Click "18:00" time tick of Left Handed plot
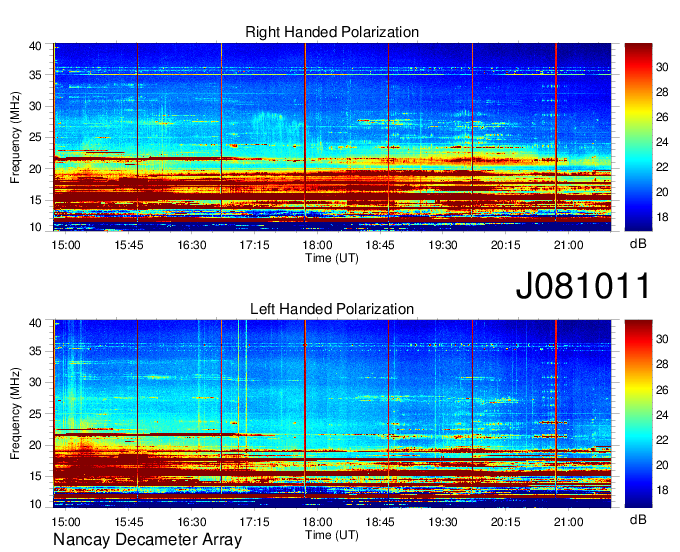 (317, 522)
